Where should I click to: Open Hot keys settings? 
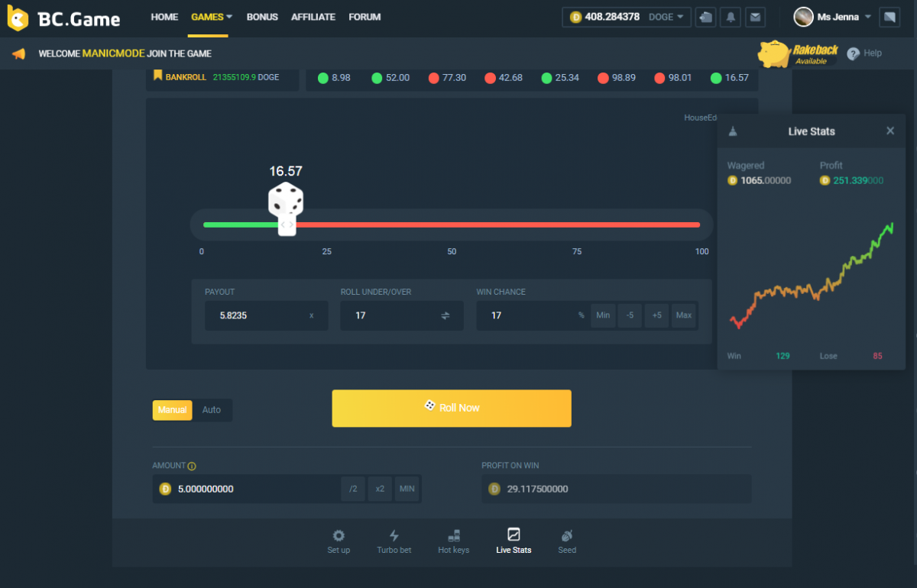(x=453, y=541)
